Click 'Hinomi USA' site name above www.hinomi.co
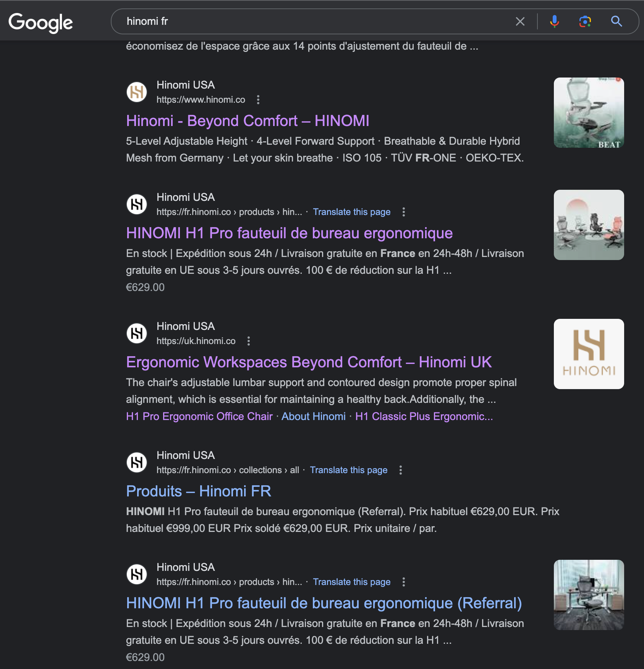This screenshot has height=669, width=644. point(186,85)
